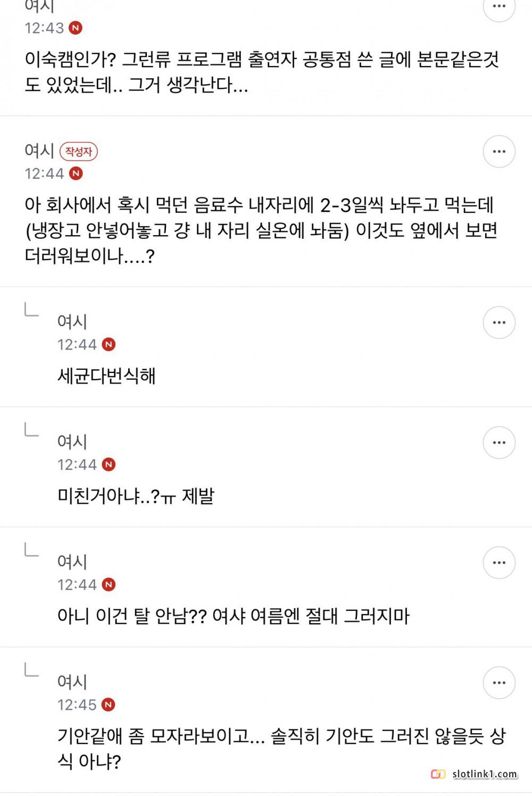Tap the comment text starting with 아 회사에서
The width and height of the screenshot is (532, 796).
(x=261, y=230)
